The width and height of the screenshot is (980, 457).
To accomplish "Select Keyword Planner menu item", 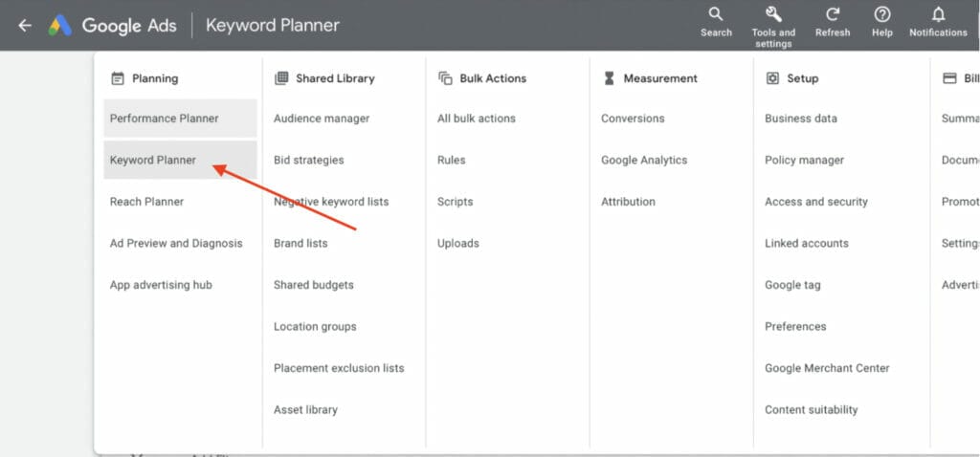I will click(x=153, y=161).
